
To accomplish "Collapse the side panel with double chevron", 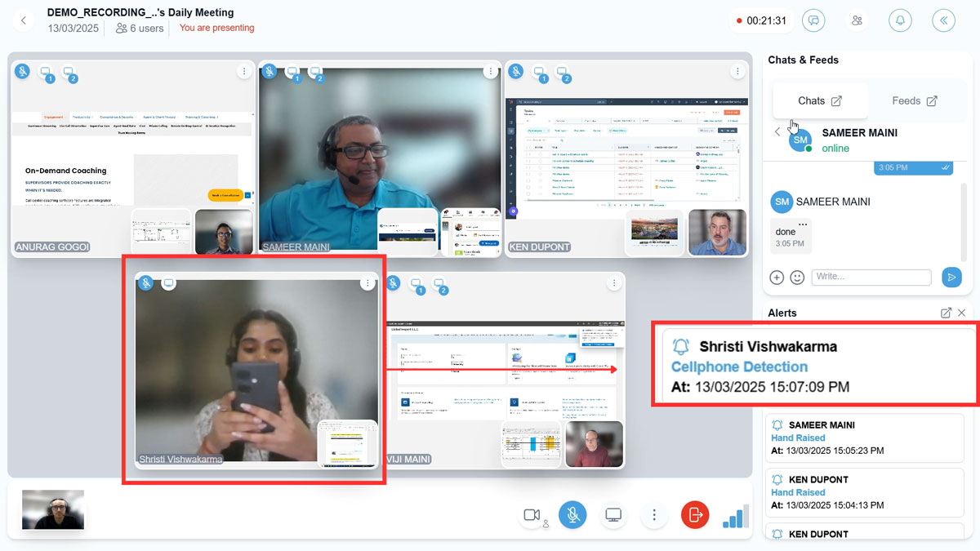I will tap(943, 21).
